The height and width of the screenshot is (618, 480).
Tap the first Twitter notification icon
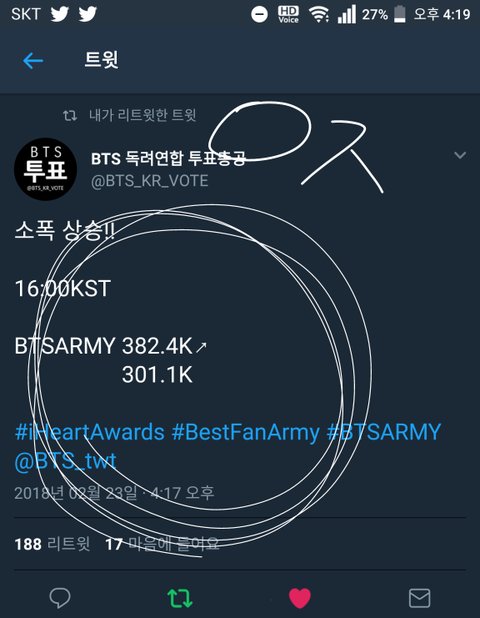click(60, 14)
